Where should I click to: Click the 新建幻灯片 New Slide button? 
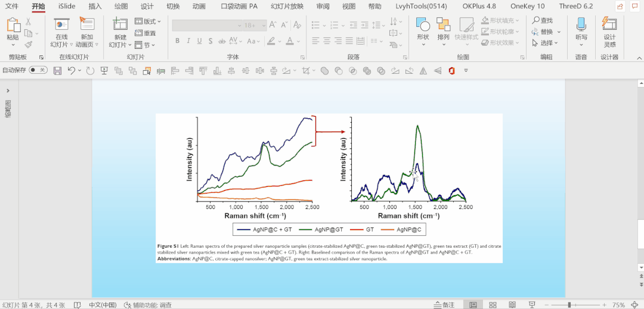click(120, 32)
